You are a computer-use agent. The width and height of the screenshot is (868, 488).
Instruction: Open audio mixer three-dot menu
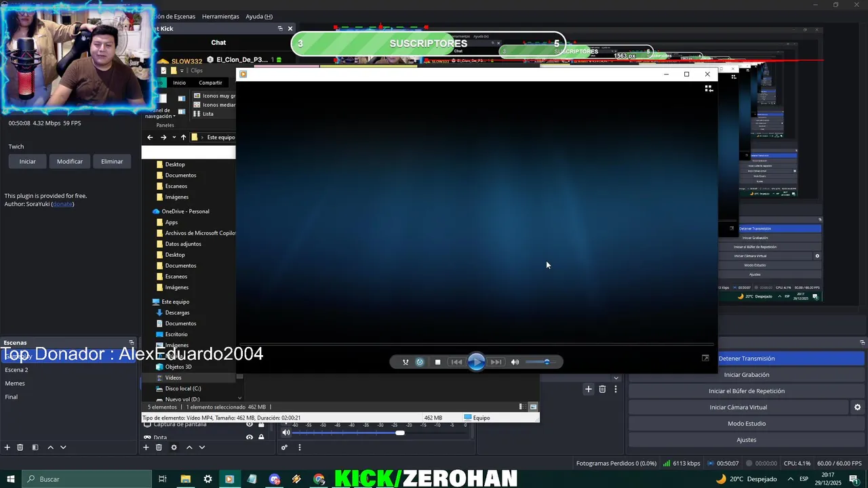coord(299,447)
